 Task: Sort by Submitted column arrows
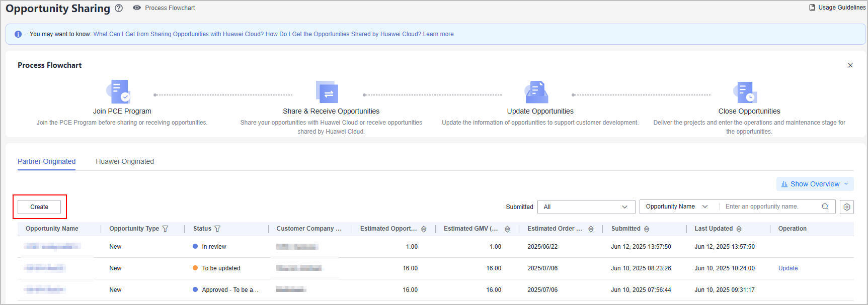[x=647, y=229]
